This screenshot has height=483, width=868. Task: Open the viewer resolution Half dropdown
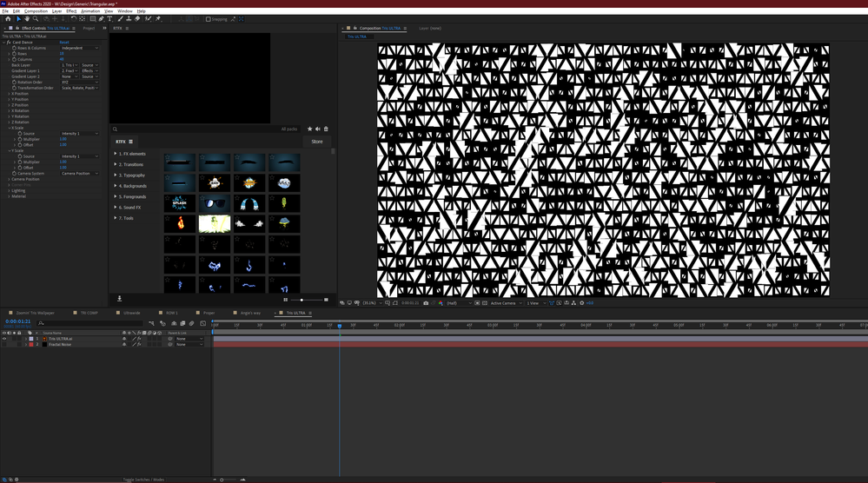pos(459,303)
